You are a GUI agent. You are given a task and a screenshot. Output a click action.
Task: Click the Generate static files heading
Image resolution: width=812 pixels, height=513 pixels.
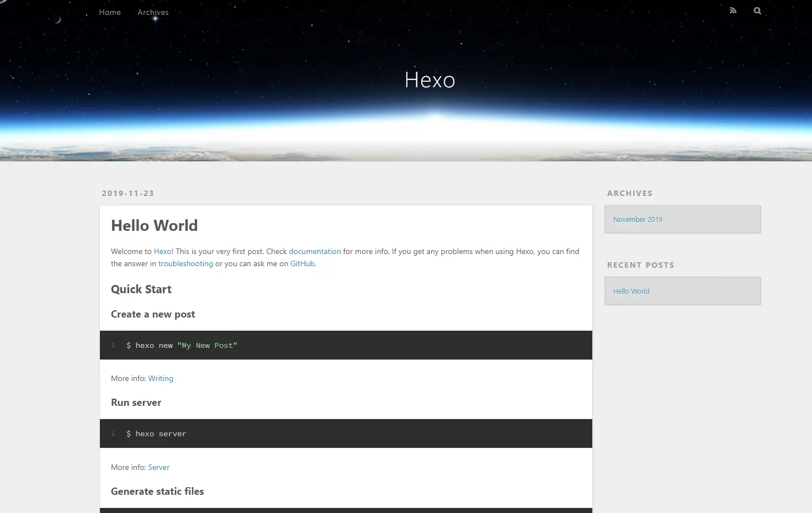point(157,491)
